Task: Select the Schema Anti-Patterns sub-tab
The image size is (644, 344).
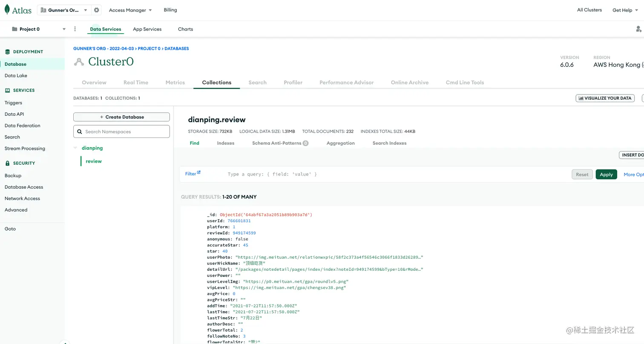Action: 280,143
